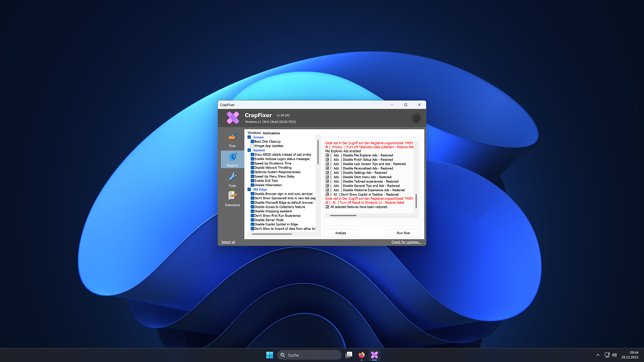Viewport: 644px width, 362px height.
Task: Switch to the Applications tab
Action: 271,133
